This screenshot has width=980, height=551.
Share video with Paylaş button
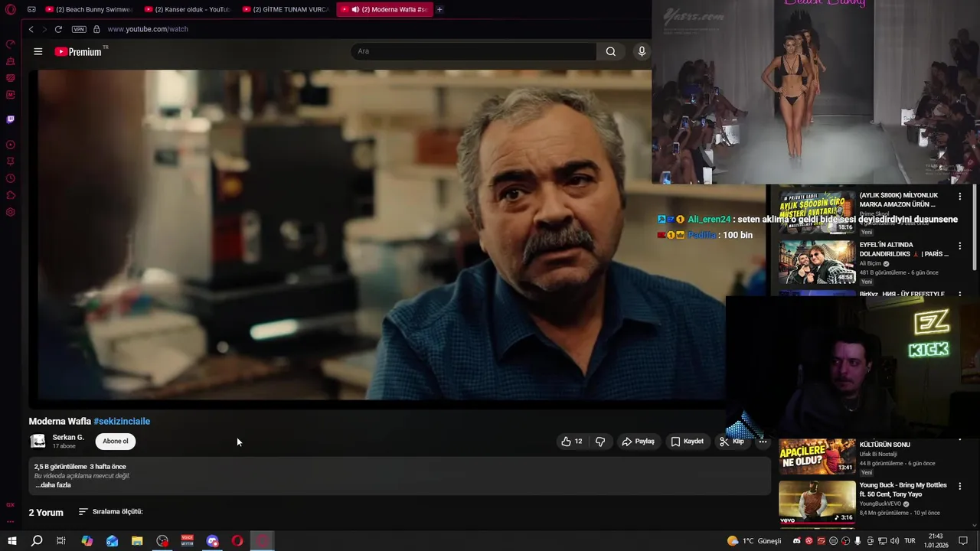click(x=638, y=442)
